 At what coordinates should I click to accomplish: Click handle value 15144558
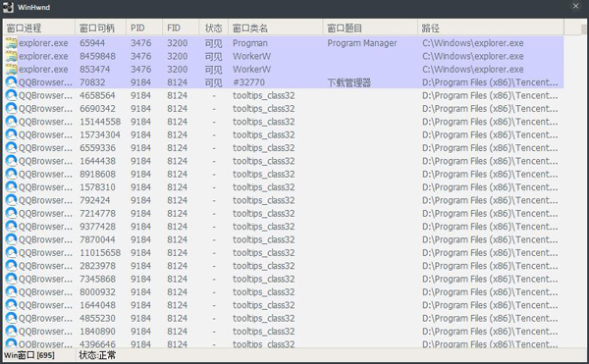[100, 122]
